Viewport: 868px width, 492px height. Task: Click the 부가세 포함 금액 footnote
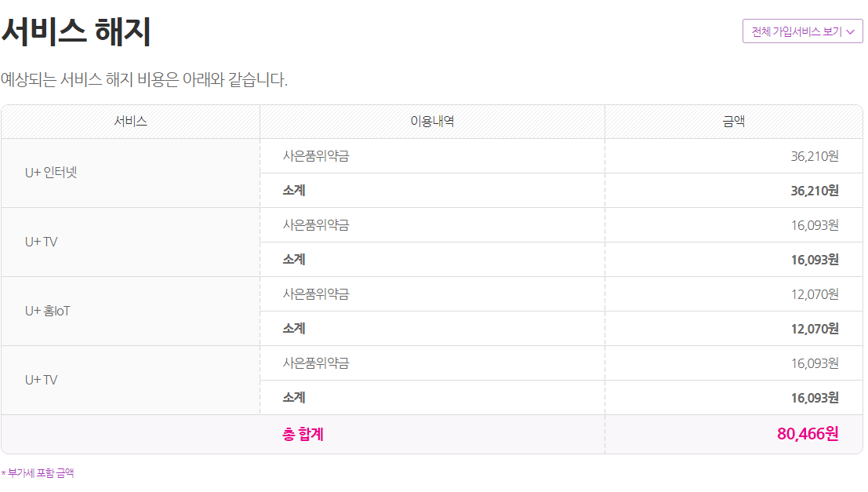[x=39, y=473]
